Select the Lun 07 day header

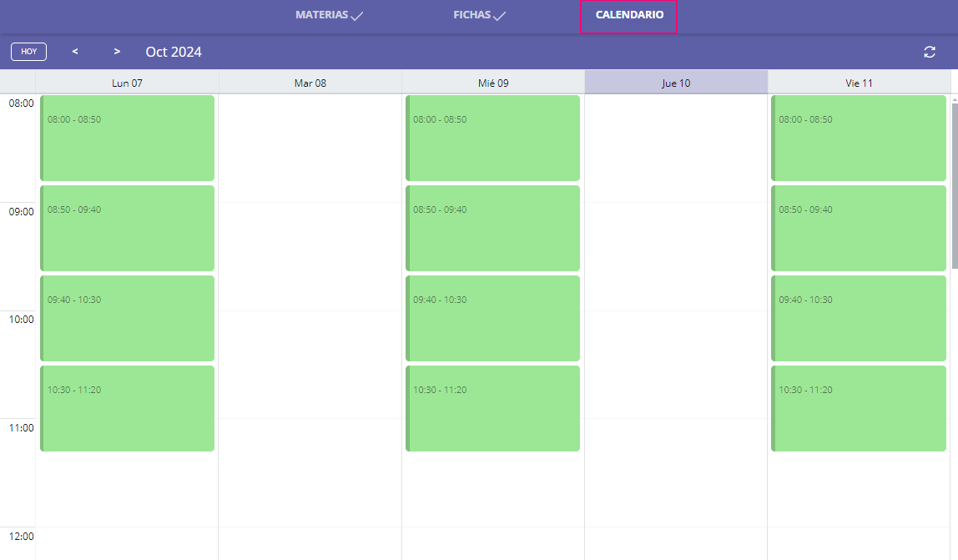[x=127, y=83]
